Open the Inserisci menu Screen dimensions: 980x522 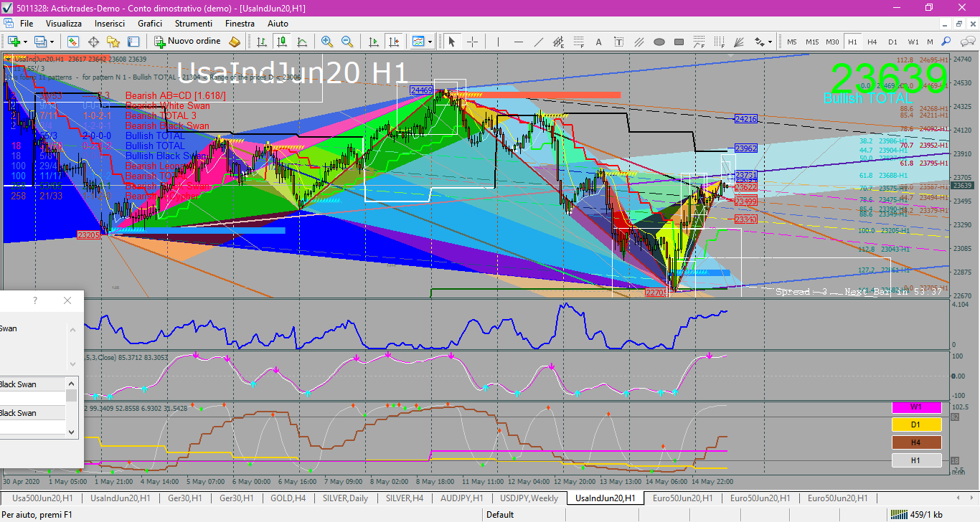109,24
